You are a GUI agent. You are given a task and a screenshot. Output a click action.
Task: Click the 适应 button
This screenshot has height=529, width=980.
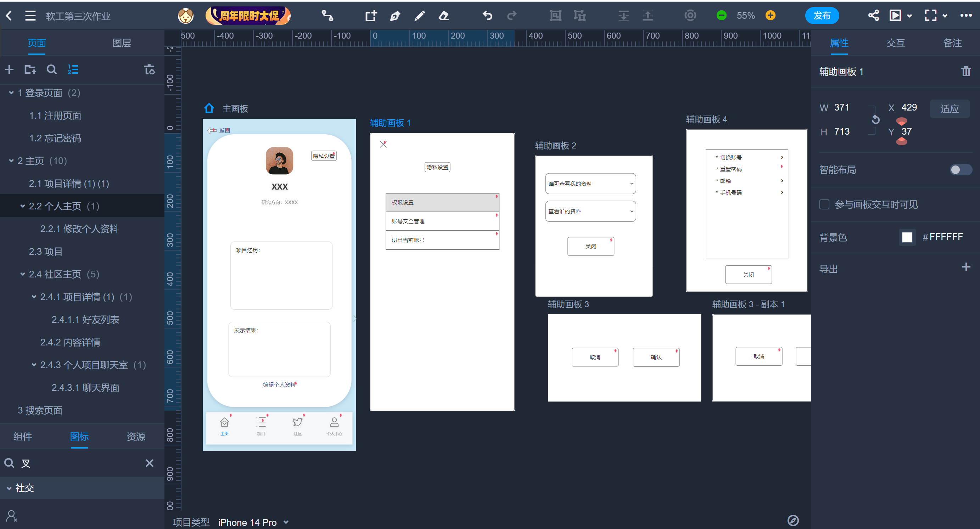[x=949, y=109]
